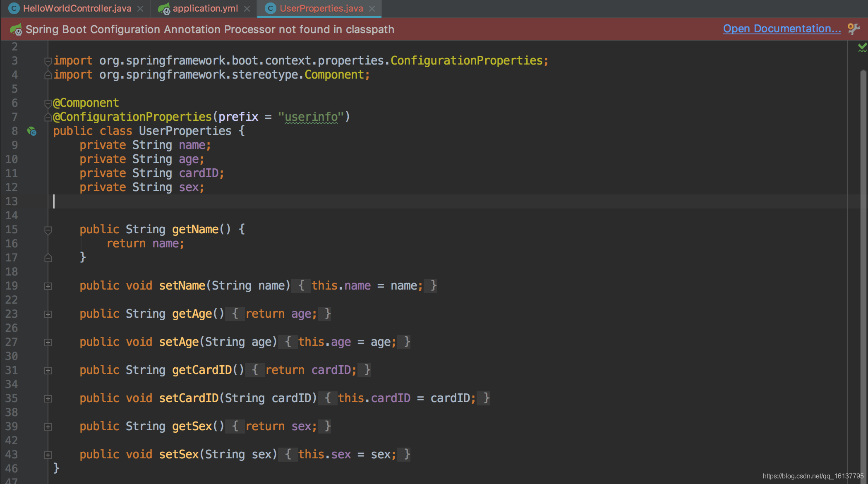Expand the folded setName method
This screenshot has width=868, height=484.
(48, 286)
